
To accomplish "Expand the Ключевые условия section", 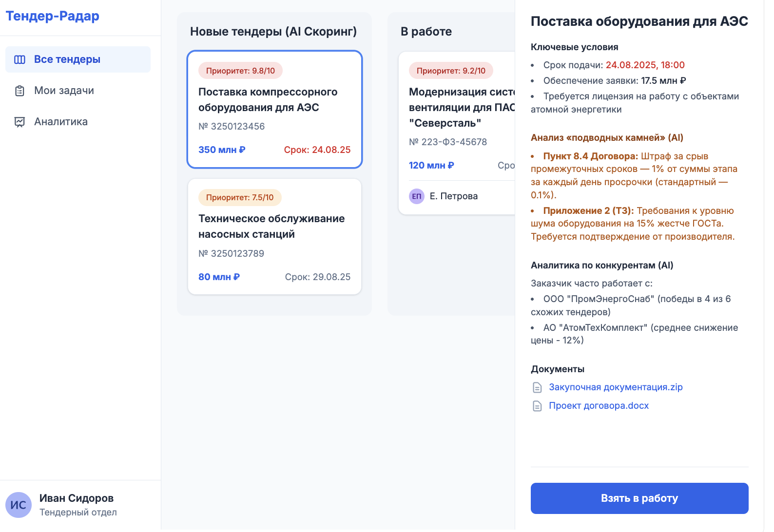I will point(574,47).
